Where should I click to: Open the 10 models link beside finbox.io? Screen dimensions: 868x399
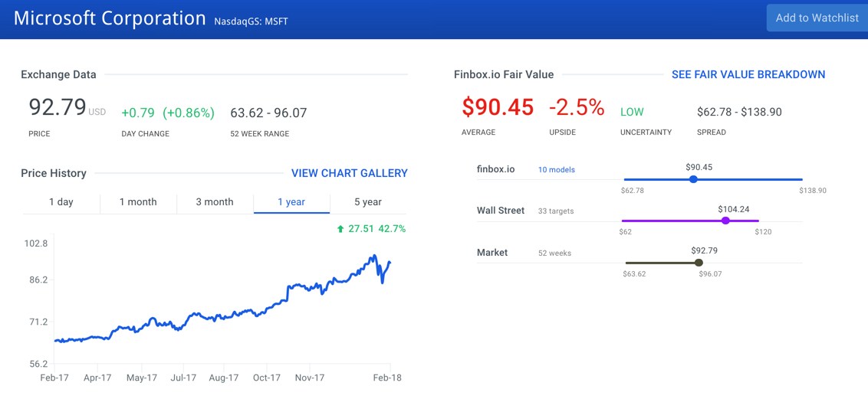pos(556,170)
